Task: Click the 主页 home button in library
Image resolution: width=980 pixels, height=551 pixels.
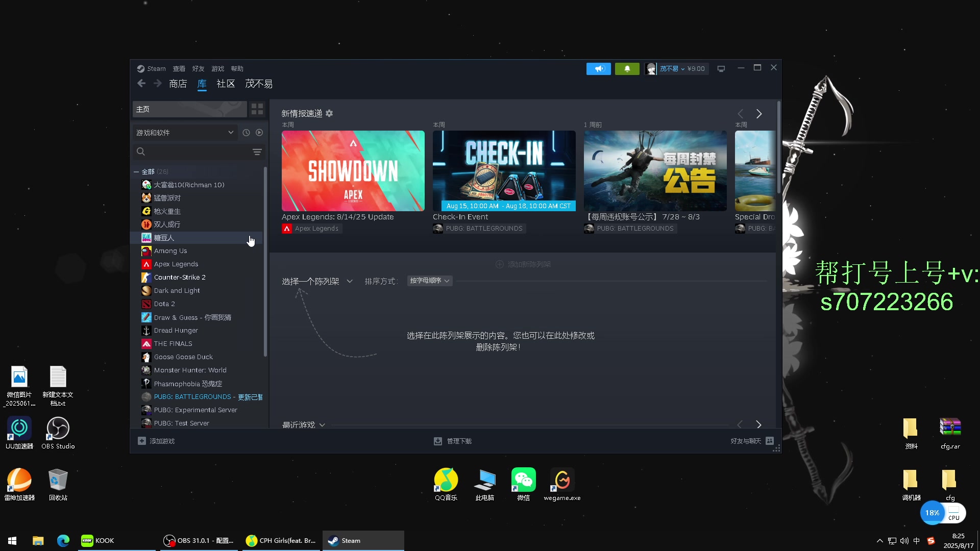Action: click(189, 109)
